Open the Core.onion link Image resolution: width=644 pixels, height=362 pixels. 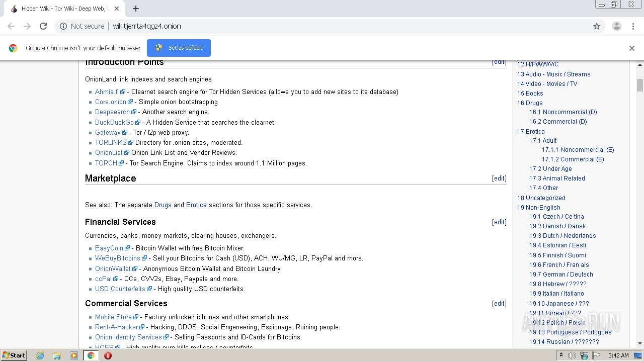point(111,102)
